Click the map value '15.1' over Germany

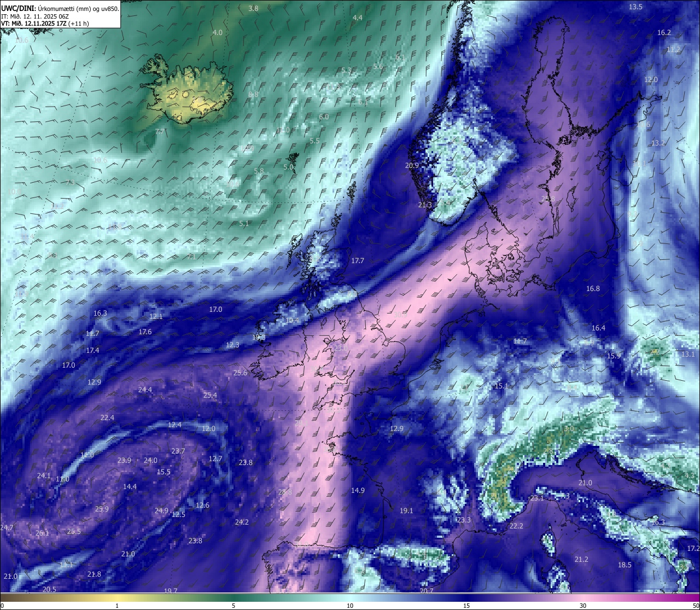[x=501, y=386]
